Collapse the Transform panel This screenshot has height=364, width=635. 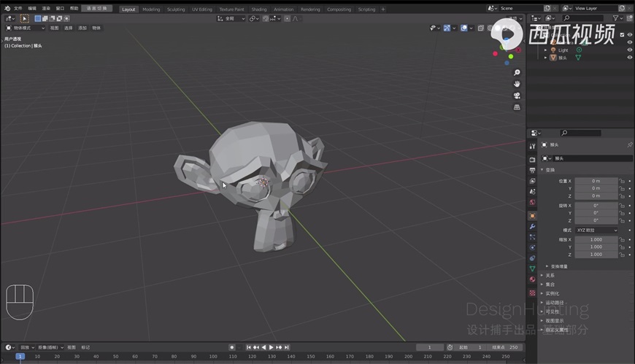542,170
